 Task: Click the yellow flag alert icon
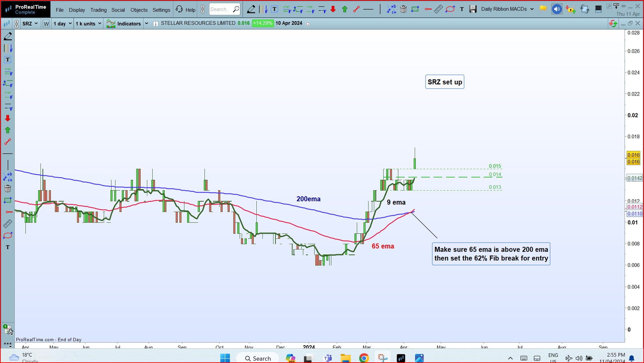(x=543, y=9)
